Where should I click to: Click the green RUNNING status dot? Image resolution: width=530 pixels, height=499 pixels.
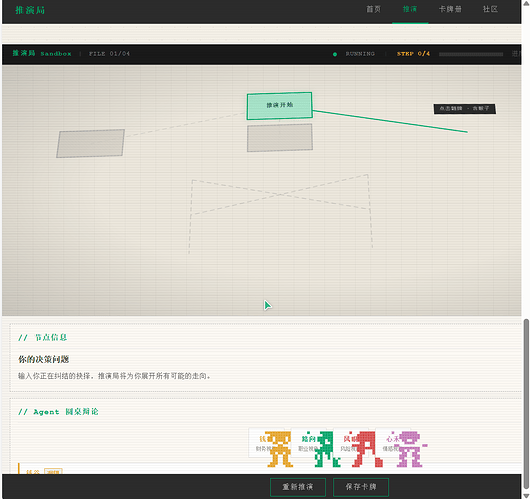pyautogui.click(x=335, y=54)
